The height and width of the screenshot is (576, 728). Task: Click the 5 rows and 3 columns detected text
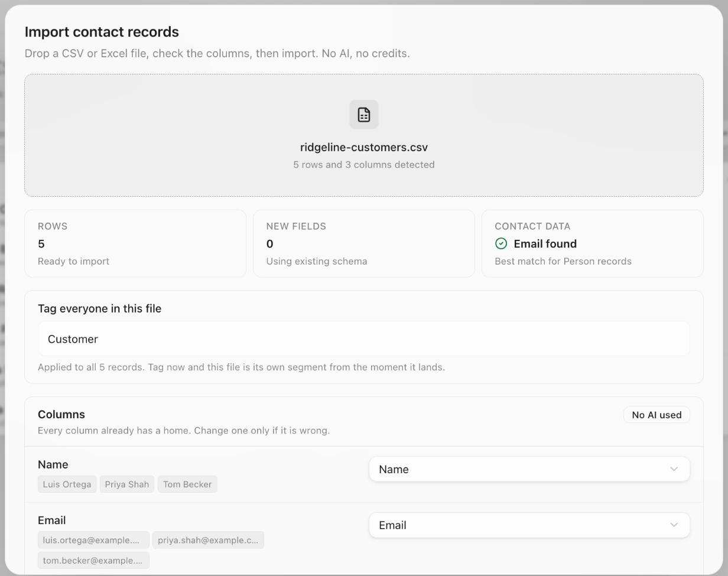(x=364, y=165)
